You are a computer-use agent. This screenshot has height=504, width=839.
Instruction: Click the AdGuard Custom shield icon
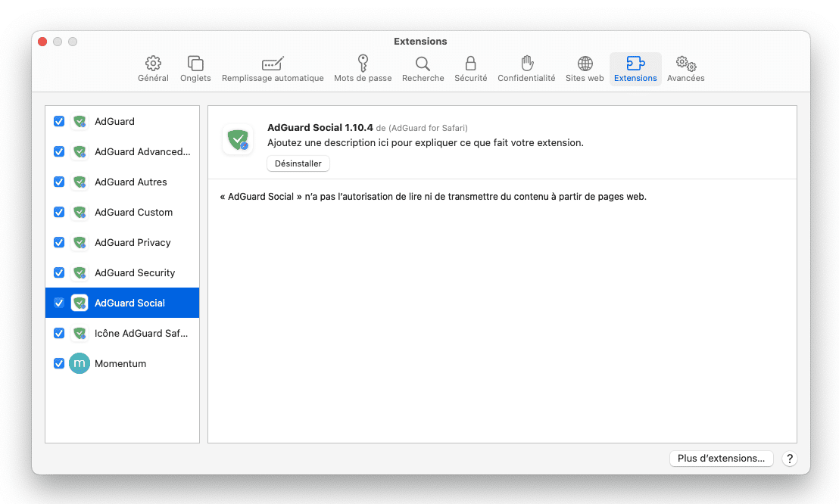80,213
